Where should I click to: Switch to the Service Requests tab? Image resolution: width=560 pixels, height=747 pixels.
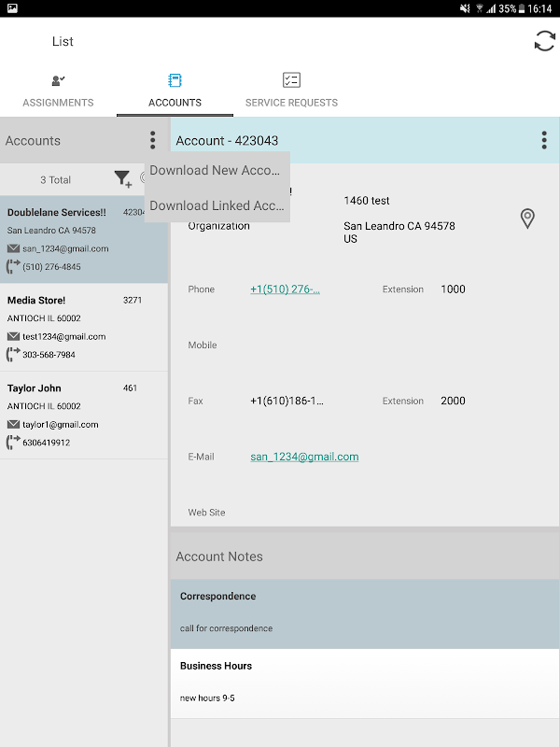pos(291,91)
